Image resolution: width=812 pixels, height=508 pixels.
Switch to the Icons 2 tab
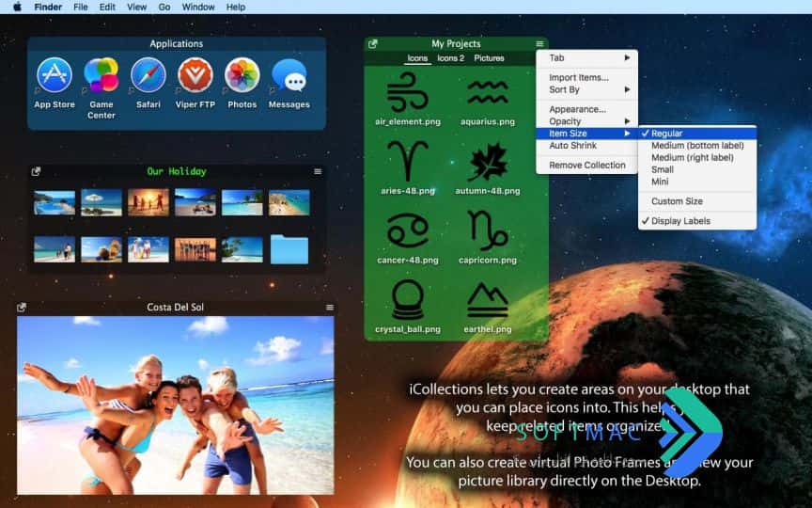tap(450, 58)
